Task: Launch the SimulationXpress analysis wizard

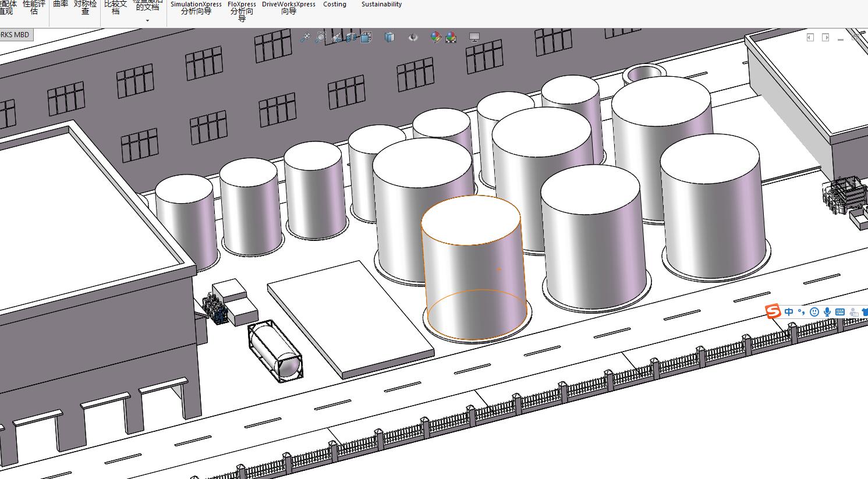Action: [x=196, y=8]
